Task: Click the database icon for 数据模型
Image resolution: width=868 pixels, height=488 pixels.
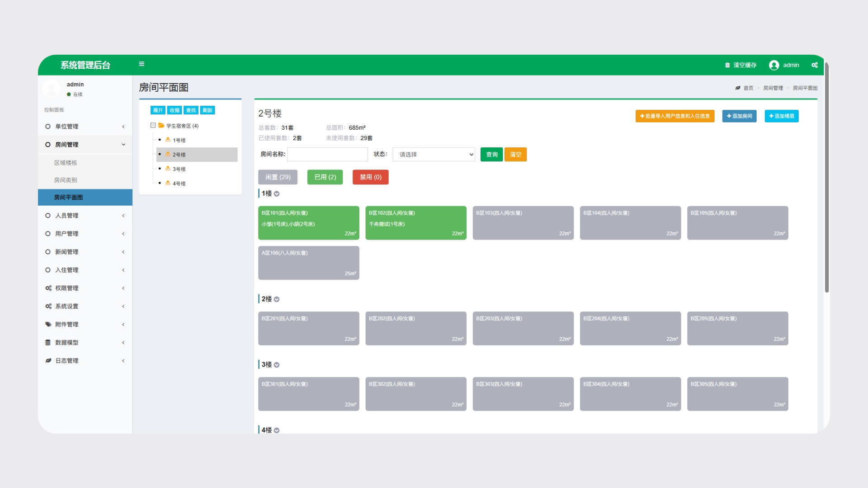Action: [x=48, y=343]
